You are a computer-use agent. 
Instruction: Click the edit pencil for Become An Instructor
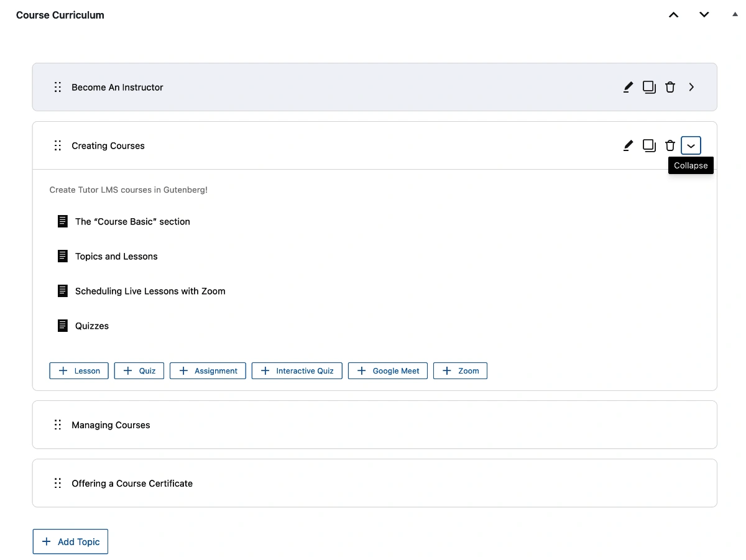point(628,88)
